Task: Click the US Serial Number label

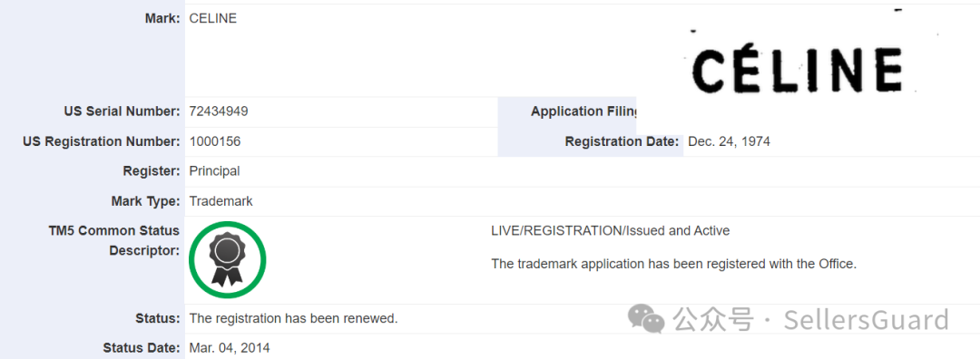Action: tap(122, 112)
